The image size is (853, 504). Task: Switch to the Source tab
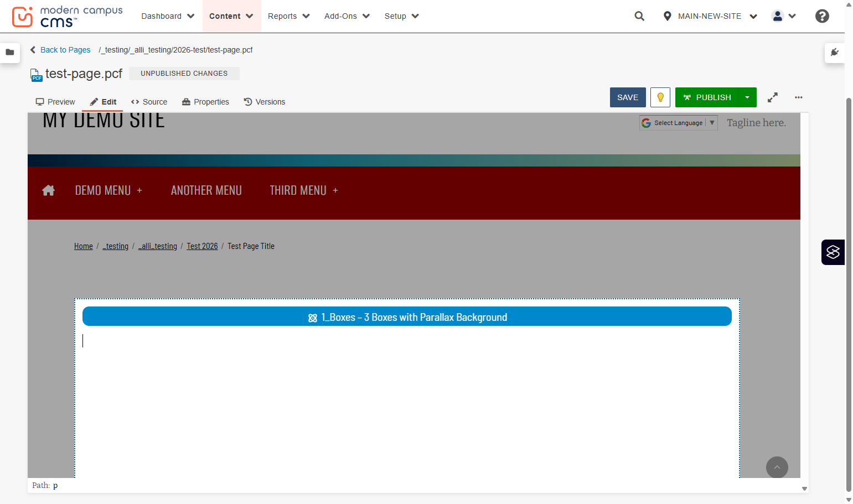[149, 102]
